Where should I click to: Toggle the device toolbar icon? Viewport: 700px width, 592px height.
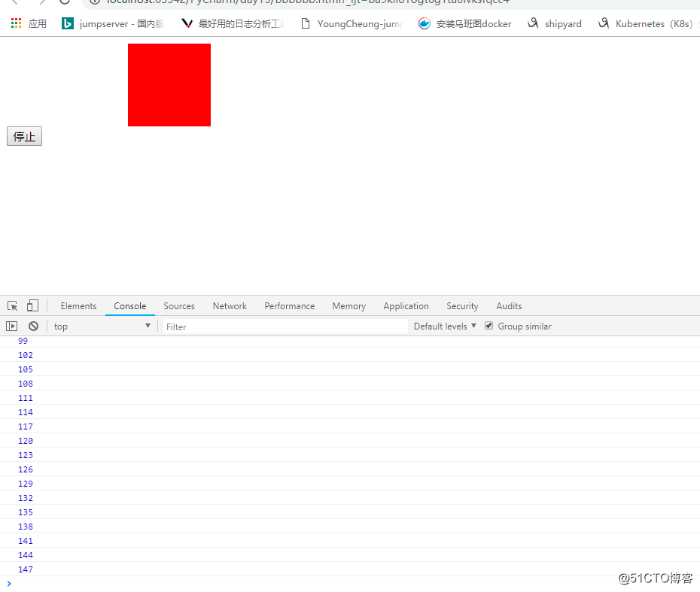point(32,305)
